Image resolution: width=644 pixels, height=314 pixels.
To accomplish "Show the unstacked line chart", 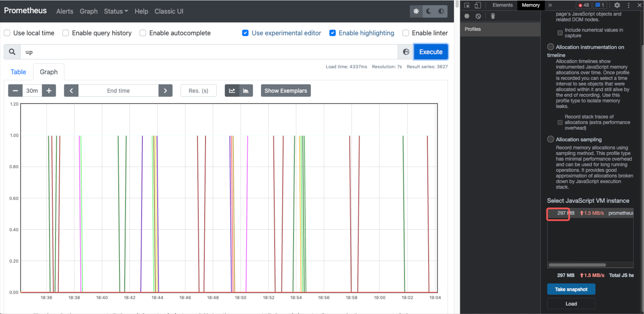I will point(232,91).
